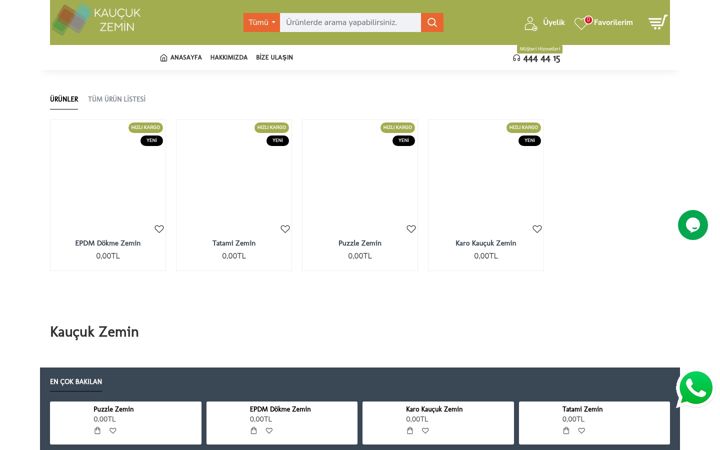This screenshot has width=720, height=450.
Task: Open Tatami Zemin product title in grid
Action: [x=234, y=243]
